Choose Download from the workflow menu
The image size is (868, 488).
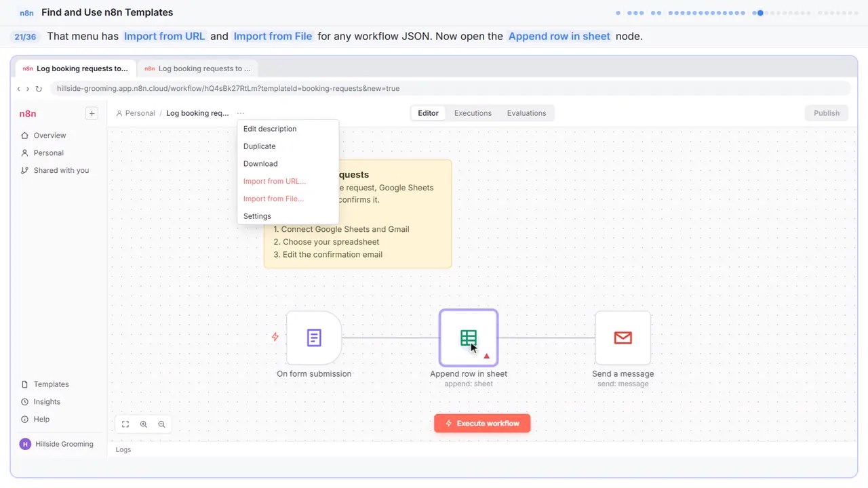click(288, 164)
